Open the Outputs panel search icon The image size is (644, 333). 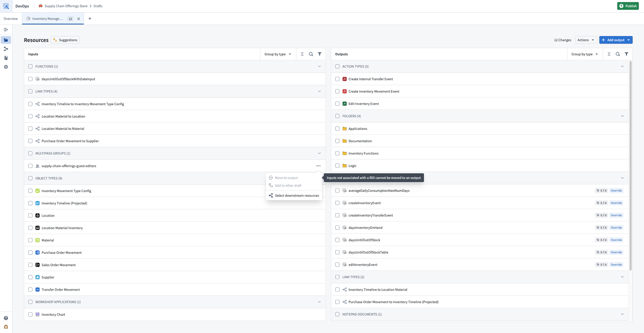(x=618, y=54)
